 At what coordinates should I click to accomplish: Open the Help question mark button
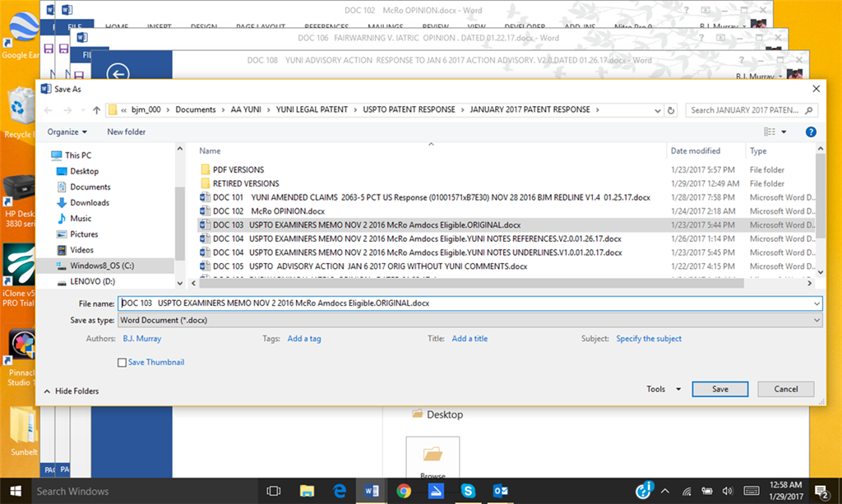click(x=811, y=132)
